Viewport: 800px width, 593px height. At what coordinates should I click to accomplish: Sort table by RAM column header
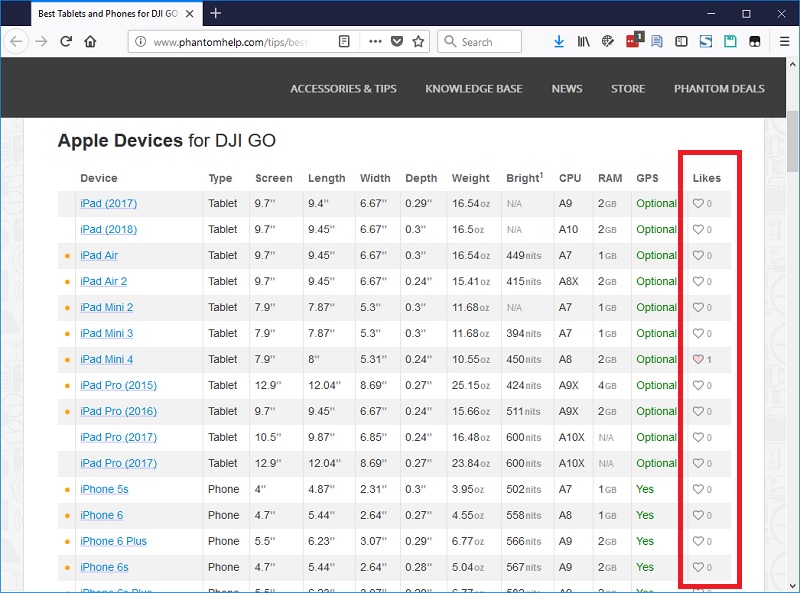(610, 178)
